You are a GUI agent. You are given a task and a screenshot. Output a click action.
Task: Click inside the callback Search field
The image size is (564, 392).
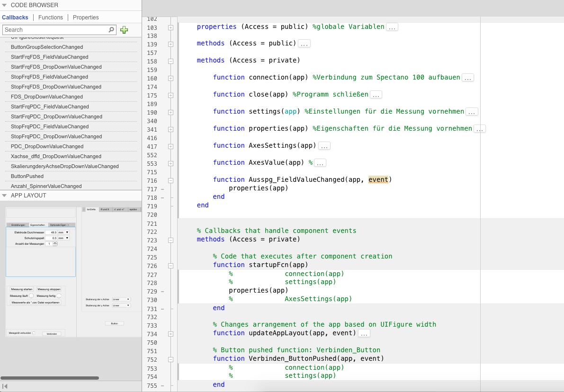pos(54,30)
